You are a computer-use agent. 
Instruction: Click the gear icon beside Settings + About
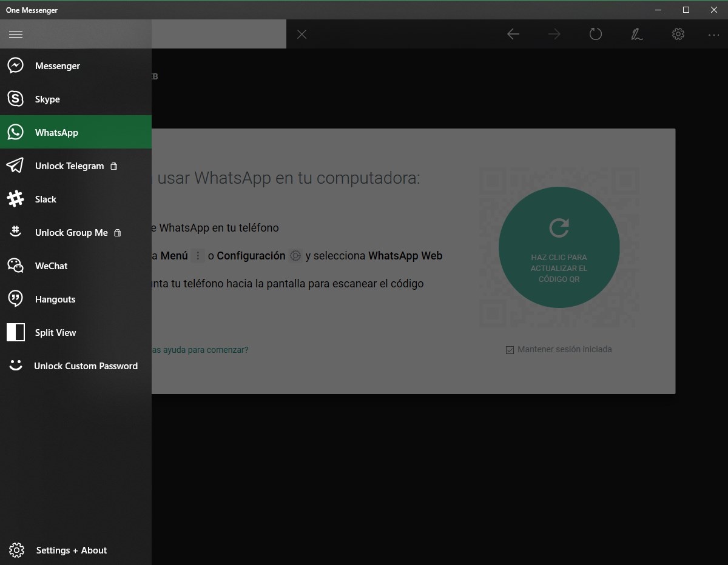click(x=17, y=550)
